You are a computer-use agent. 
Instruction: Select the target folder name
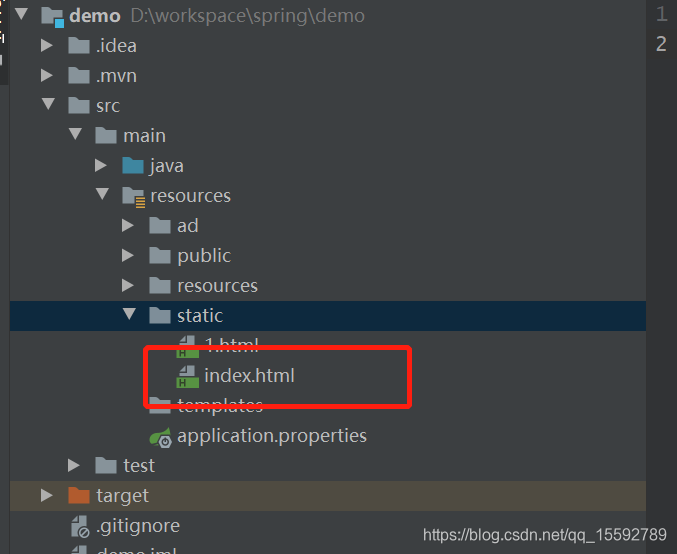(x=123, y=496)
